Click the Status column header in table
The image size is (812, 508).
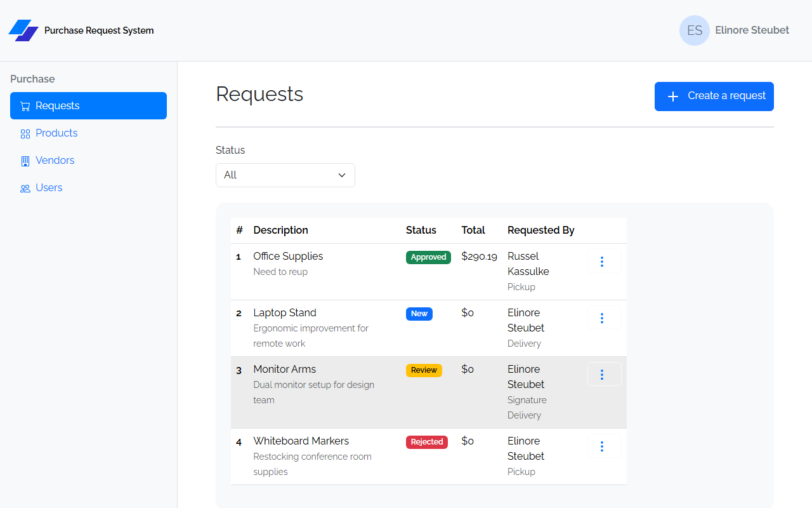point(421,230)
